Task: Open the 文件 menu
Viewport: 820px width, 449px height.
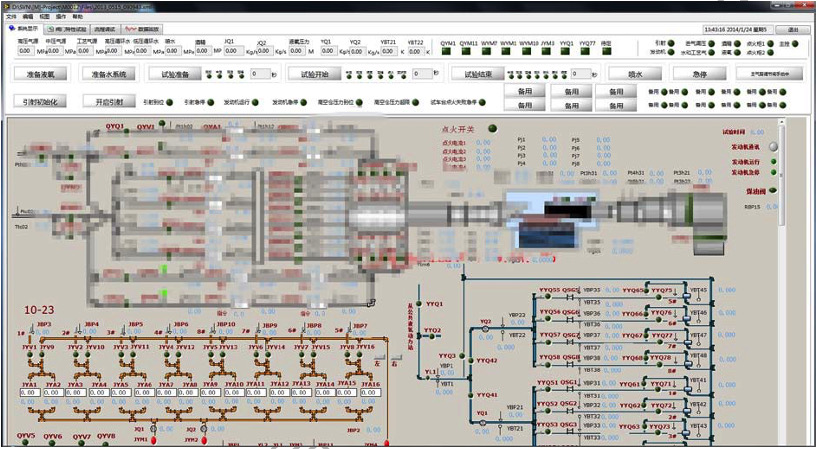Action: pyautogui.click(x=12, y=17)
